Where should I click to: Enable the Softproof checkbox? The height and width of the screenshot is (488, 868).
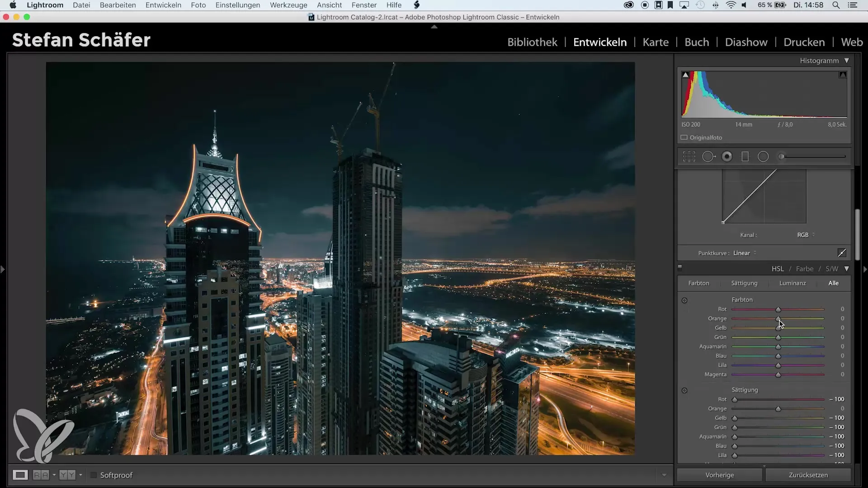coord(94,475)
